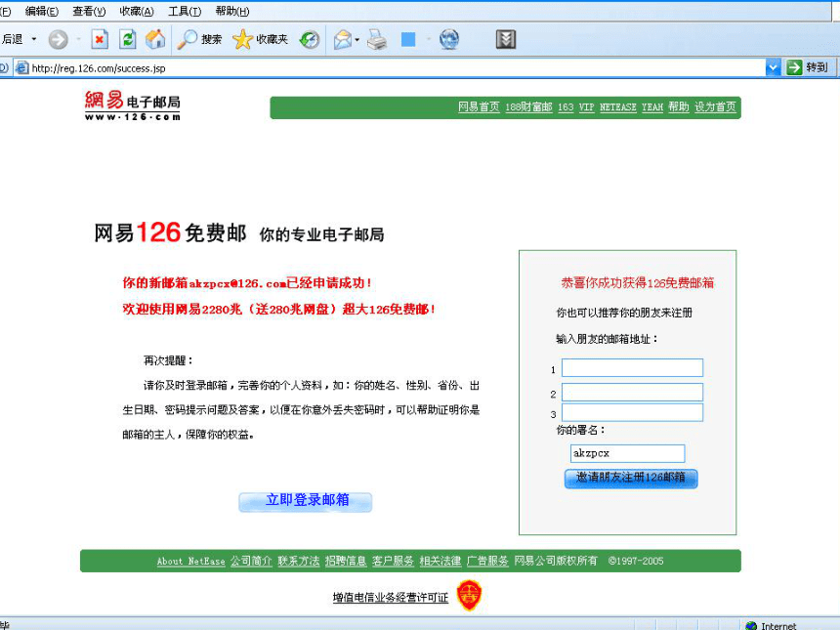
Task: Open About NetEase footer link
Action: coord(190,561)
